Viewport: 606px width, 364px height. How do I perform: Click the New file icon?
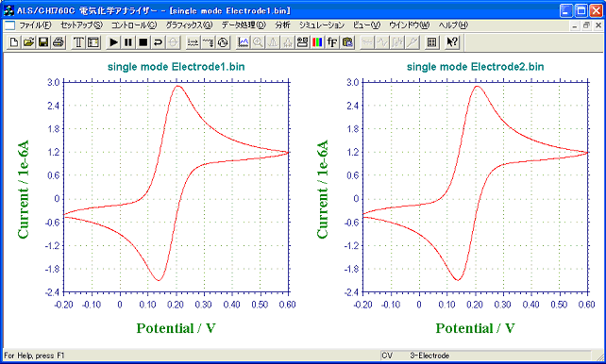click(14, 42)
